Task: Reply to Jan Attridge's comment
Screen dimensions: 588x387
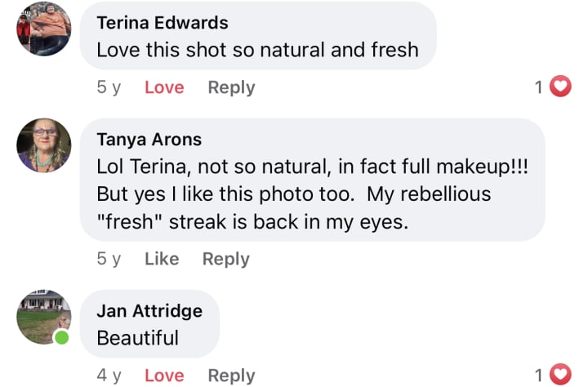Action: [x=231, y=375]
